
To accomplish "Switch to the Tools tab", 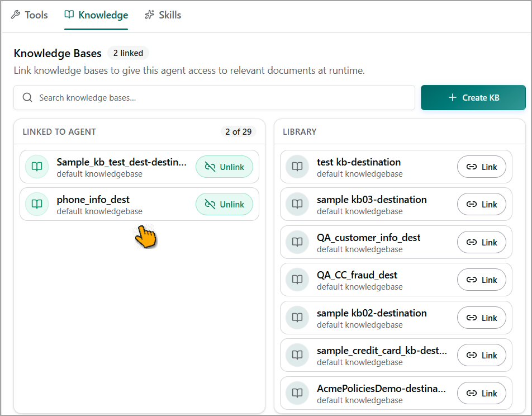I will 30,15.
